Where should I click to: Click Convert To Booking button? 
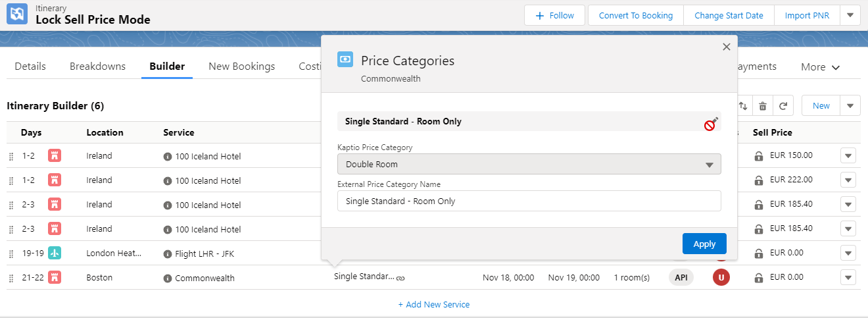636,15
